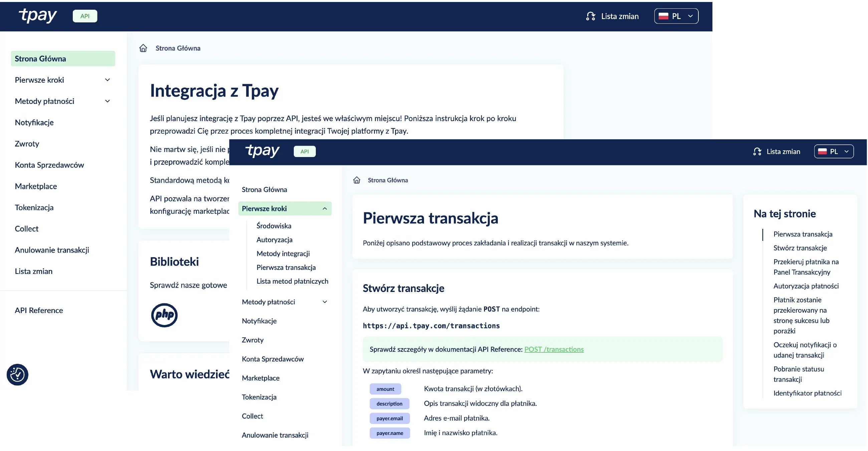Click the changelog icon in the inner header
This screenshot has height=451, width=868.
pyautogui.click(x=757, y=151)
